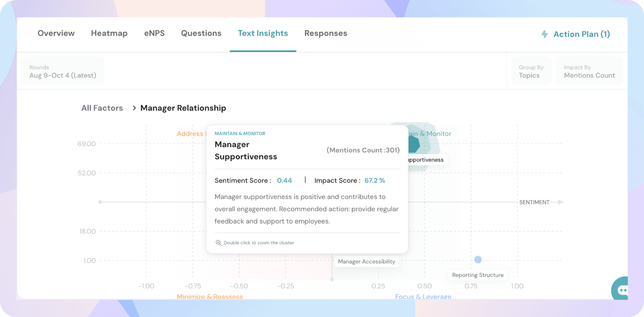Click the Sentiment axis arrow head

(x=560, y=202)
